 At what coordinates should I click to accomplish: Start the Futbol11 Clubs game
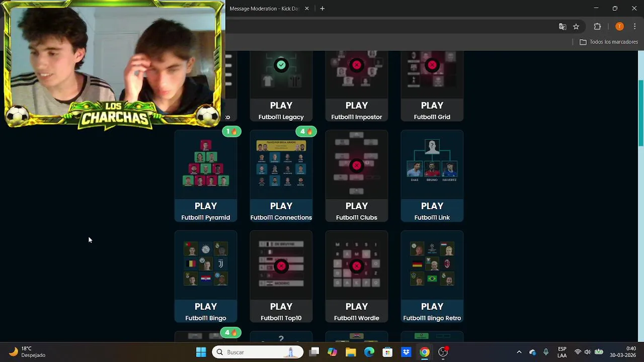tap(357, 176)
